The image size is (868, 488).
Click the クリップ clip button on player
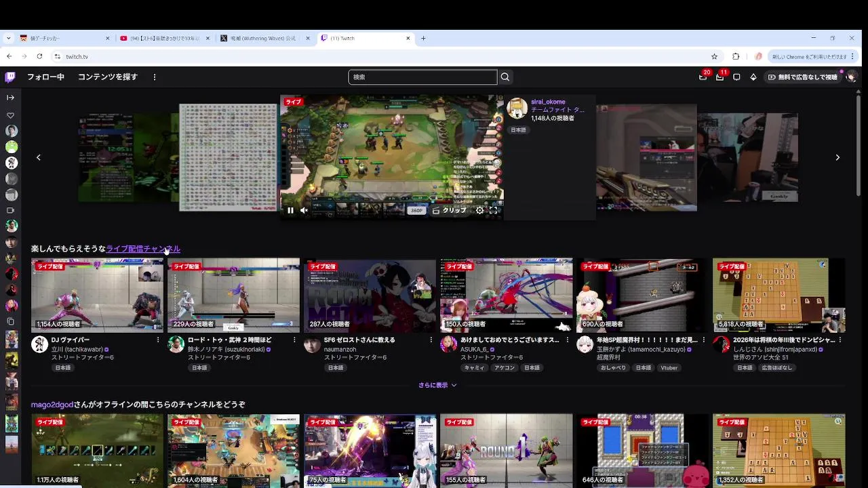pos(449,210)
